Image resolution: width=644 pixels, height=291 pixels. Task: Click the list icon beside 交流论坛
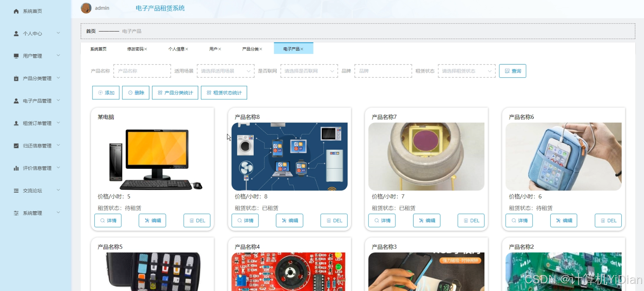click(16, 190)
